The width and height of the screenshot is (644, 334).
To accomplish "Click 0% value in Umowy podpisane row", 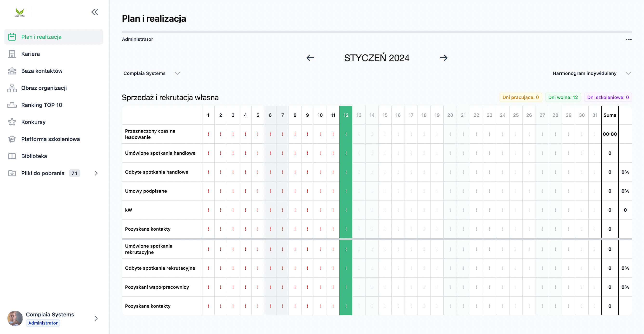I will (x=625, y=191).
